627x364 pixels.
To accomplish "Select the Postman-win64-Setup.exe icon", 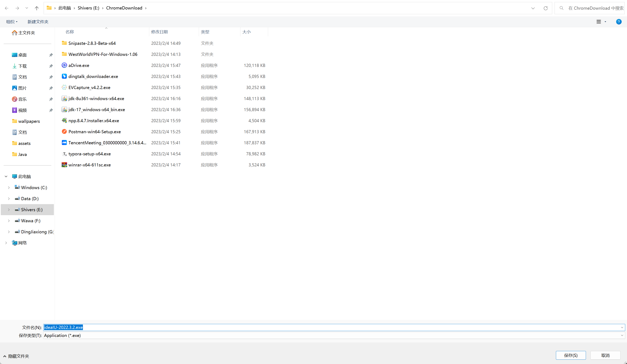I will click(64, 131).
